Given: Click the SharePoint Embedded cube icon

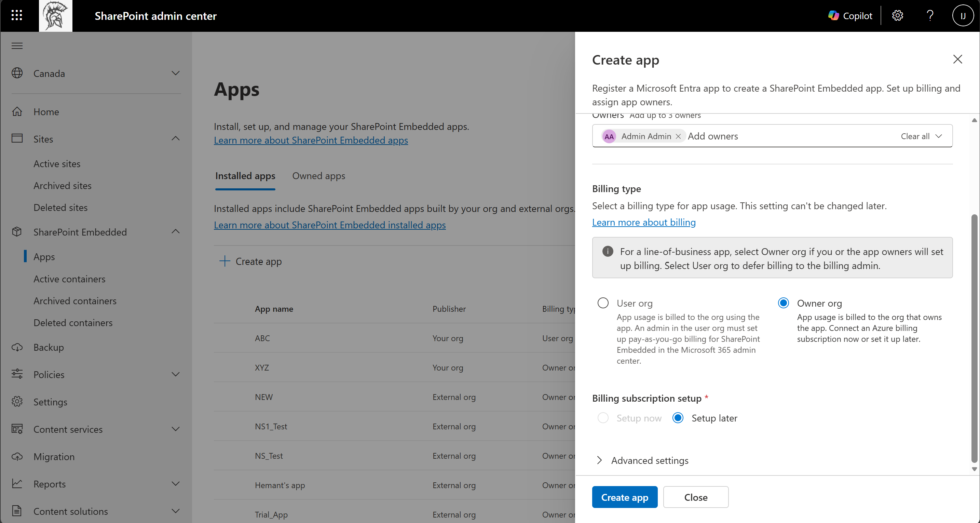Looking at the screenshot, I should coord(17,232).
